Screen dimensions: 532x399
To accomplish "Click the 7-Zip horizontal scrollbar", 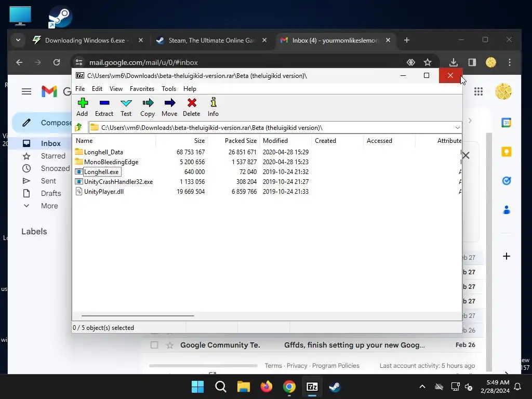I will [x=138, y=315].
